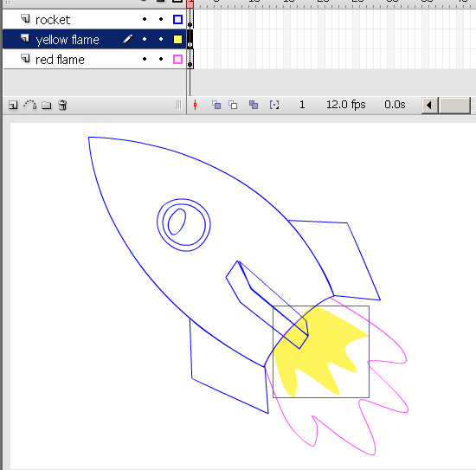Image resolution: width=476 pixels, height=470 pixels.
Task: Enable Onion Skin mode
Action: click(x=216, y=105)
